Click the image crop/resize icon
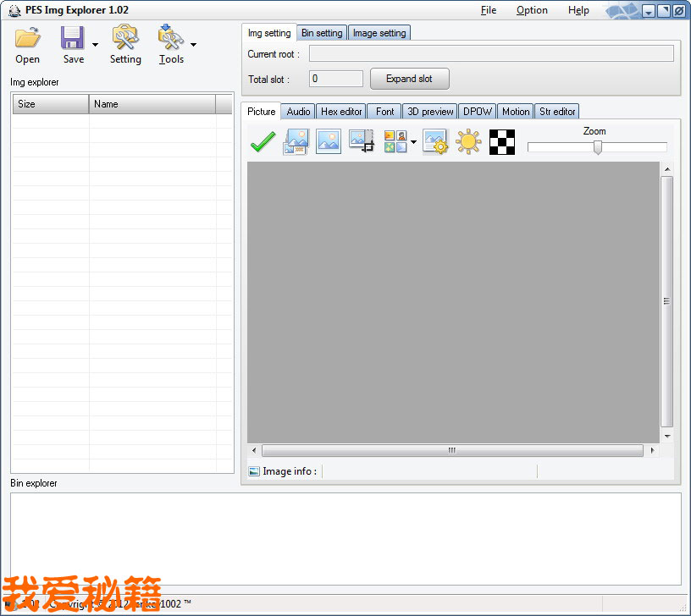Image resolution: width=691 pixels, height=616 pixels. pos(362,142)
